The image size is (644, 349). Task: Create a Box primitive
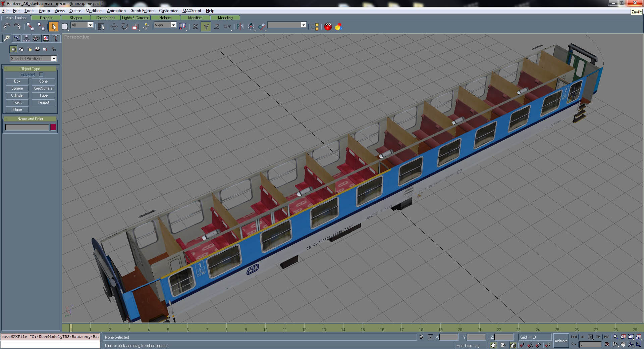click(17, 81)
